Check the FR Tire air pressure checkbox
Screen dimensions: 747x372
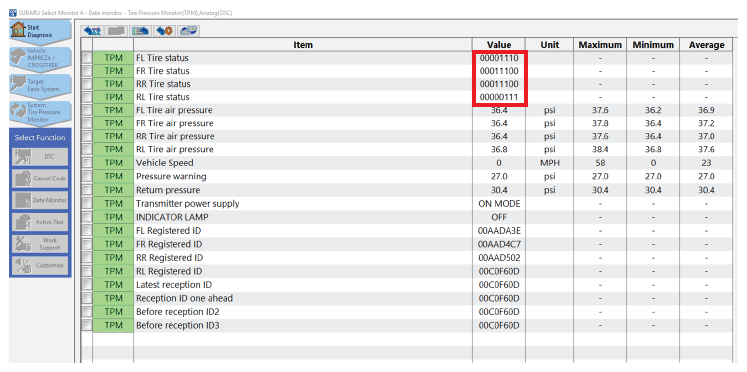coord(87,123)
